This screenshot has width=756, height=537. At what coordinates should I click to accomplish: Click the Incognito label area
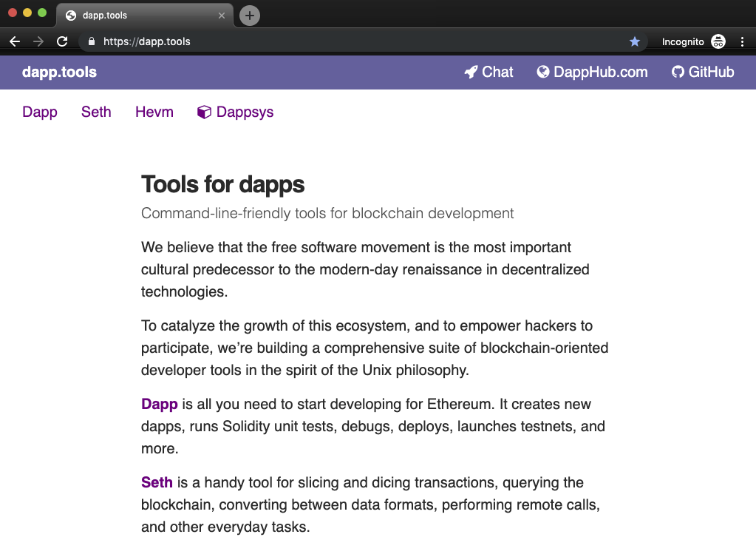click(x=684, y=42)
